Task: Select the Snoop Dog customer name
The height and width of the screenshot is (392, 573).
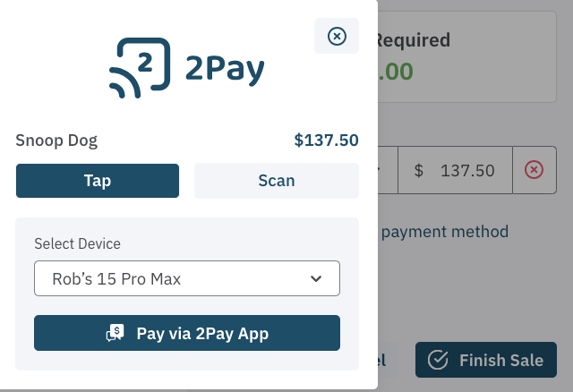Action: click(x=57, y=141)
